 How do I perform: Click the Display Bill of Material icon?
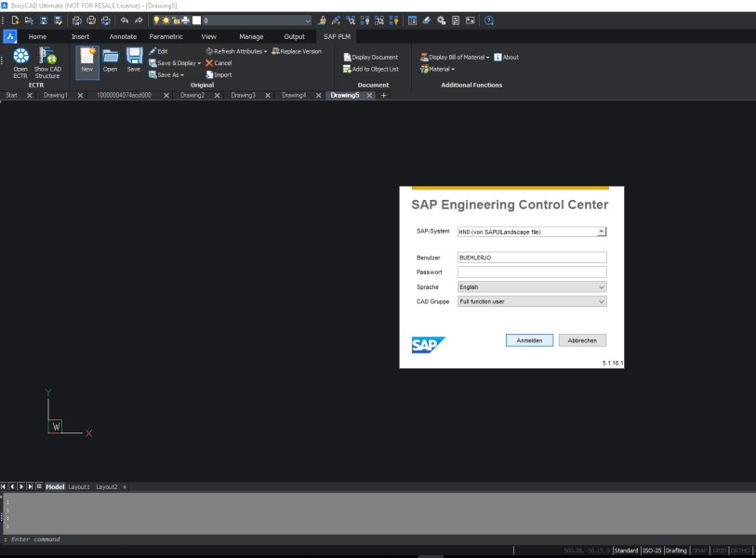click(455, 57)
